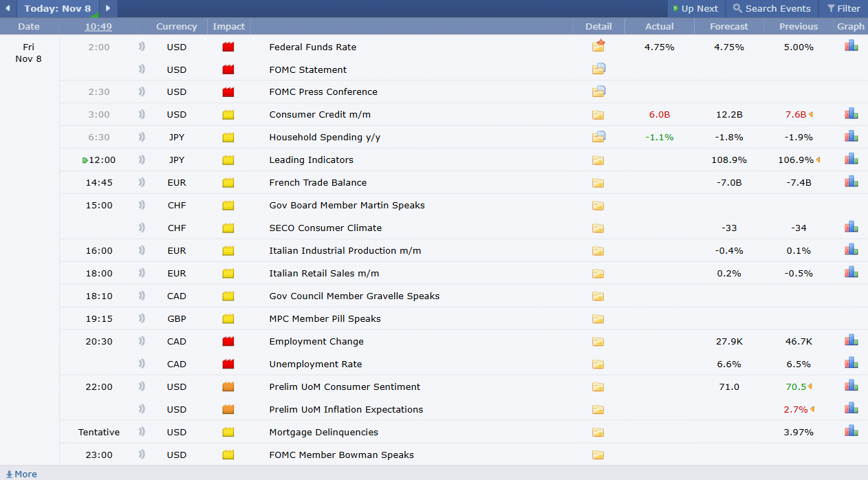The width and height of the screenshot is (868, 480).
Task: Open detail folder for Consumer Credit m/m
Action: click(x=598, y=115)
